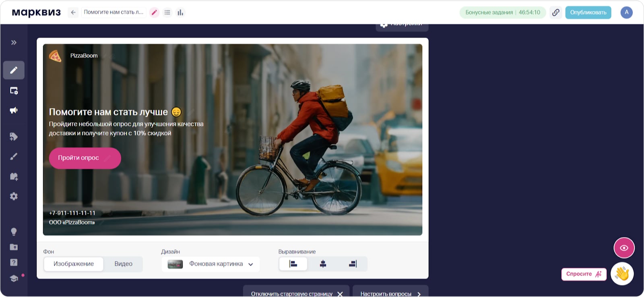Screen dimensions: 644x297
Task: Go to Настроить вопросы step
Action: pos(390,293)
